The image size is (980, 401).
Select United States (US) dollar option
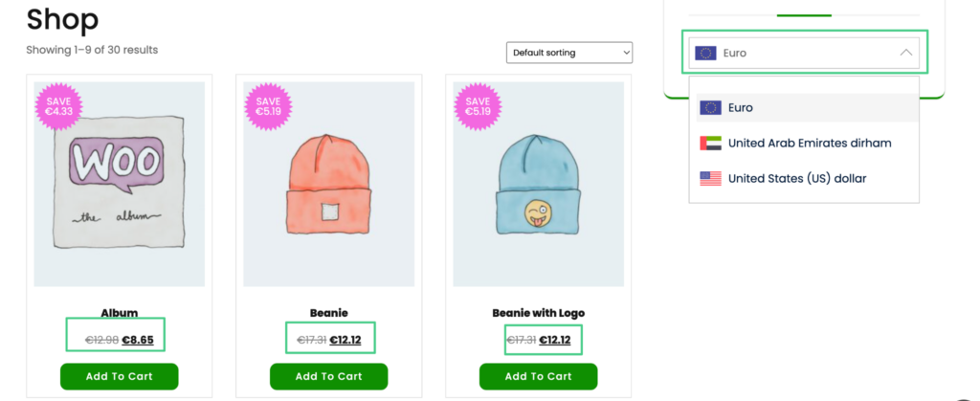797,178
